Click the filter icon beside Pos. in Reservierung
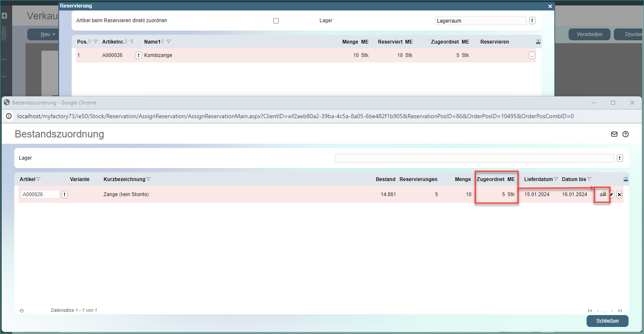This screenshot has width=644, height=334. coord(96,42)
